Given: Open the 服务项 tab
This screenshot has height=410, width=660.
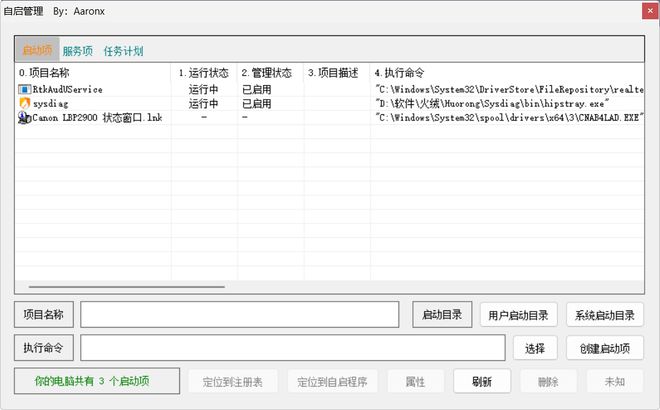Looking at the screenshot, I should (x=77, y=51).
